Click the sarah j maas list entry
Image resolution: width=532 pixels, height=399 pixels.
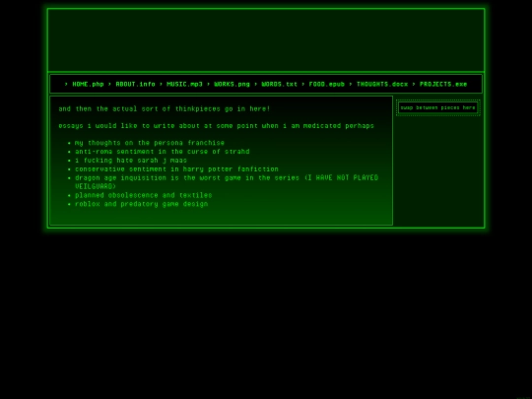tap(131, 161)
